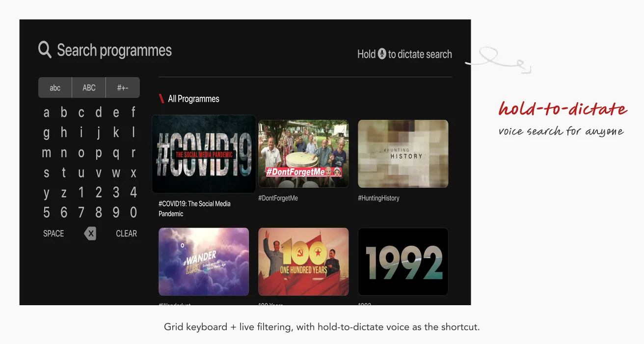644x344 pixels.
Task: Click the backspace delete key icon
Action: pyautogui.click(x=90, y=233)
